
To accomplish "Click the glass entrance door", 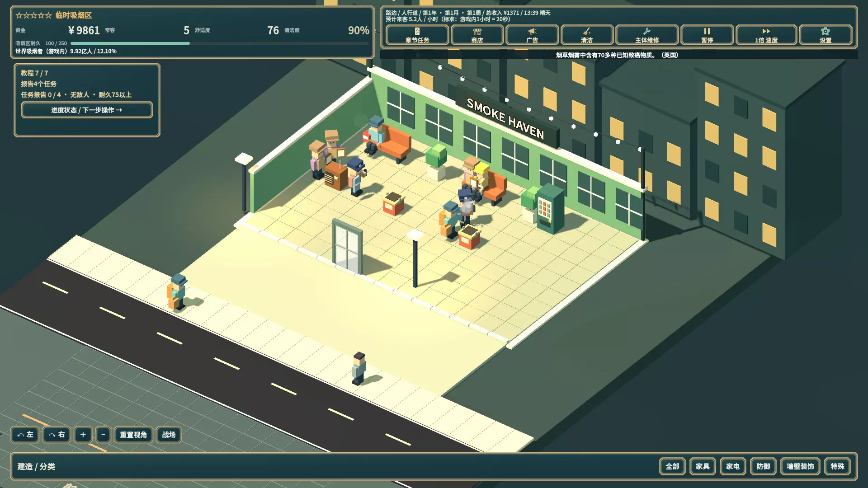I will tap(347, 247).
